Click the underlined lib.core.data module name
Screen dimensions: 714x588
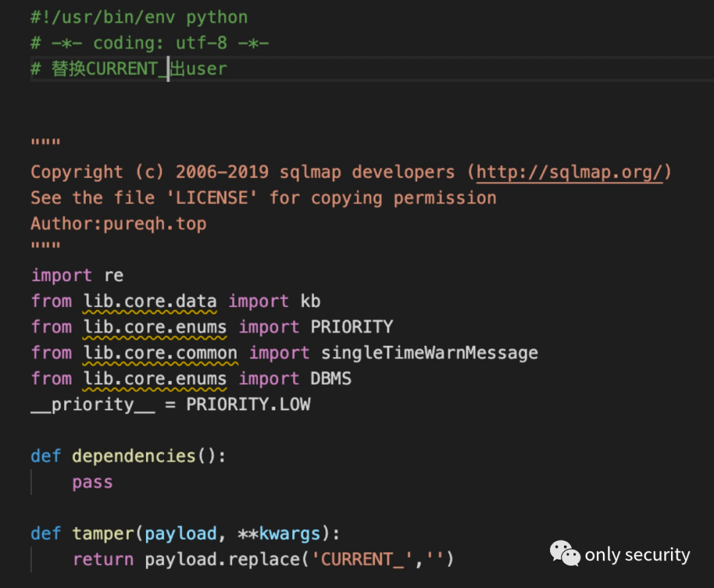150,302
